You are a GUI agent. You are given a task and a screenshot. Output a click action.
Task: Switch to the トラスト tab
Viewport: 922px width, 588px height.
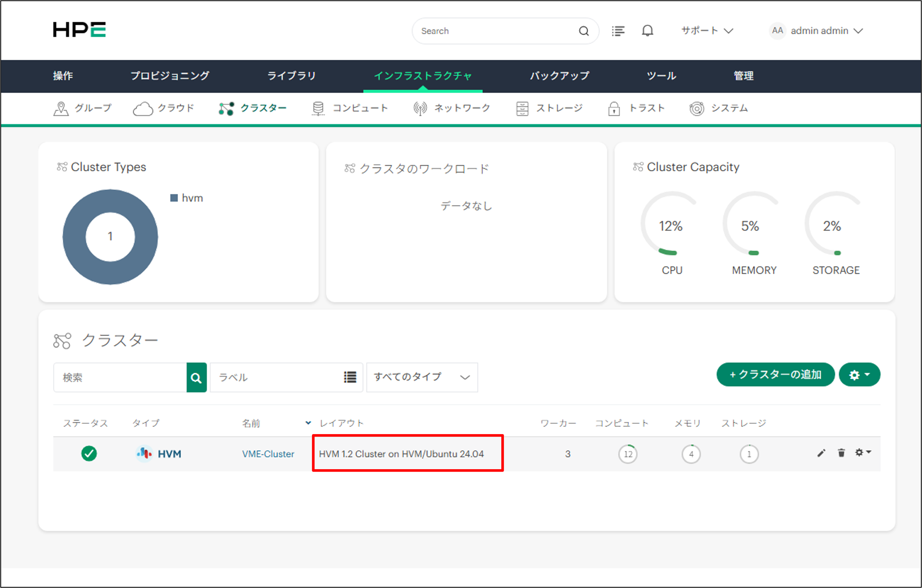[x=636, y=109]
